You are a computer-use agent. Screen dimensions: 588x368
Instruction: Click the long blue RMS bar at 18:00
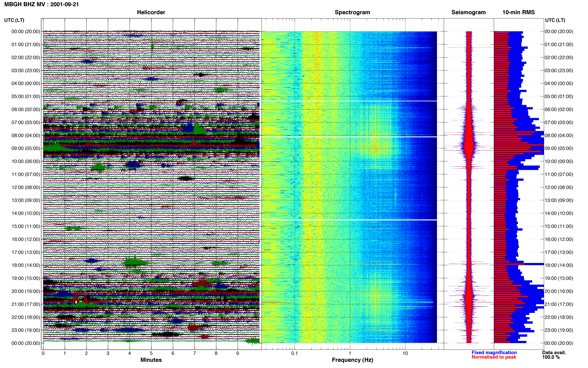pos(519,264)
